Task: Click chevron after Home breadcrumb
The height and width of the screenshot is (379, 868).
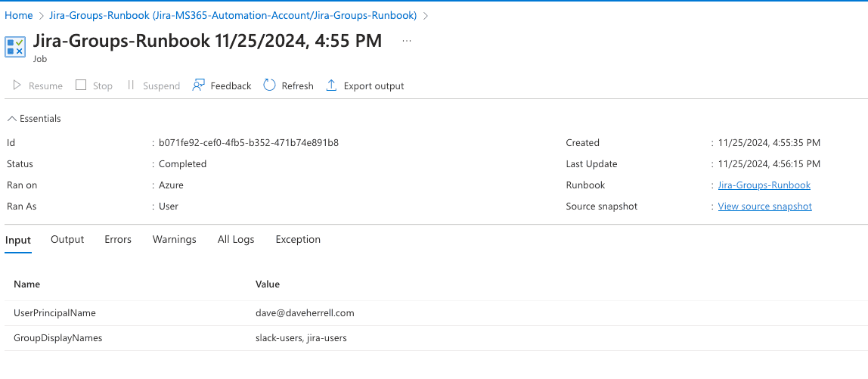Action: (x=42, y=16)
